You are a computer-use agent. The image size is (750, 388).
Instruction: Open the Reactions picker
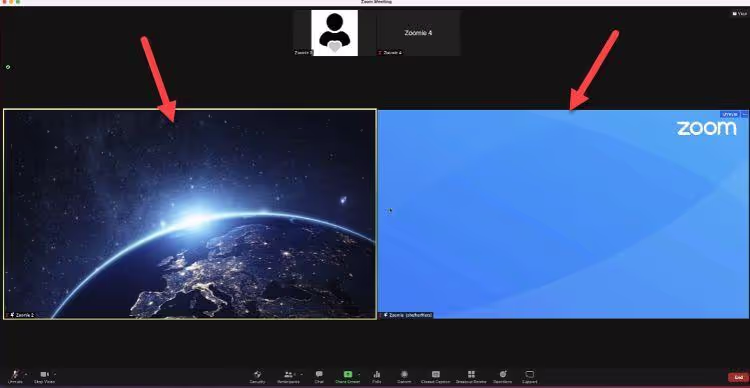pyautogui.click(x=503, y=377)
